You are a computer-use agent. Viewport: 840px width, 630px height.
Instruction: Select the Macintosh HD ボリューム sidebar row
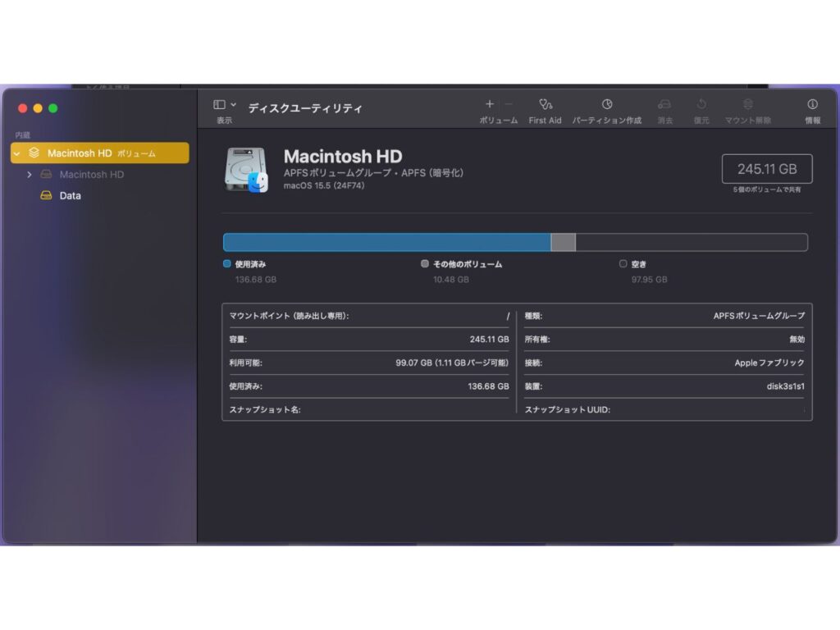point(99,153)
